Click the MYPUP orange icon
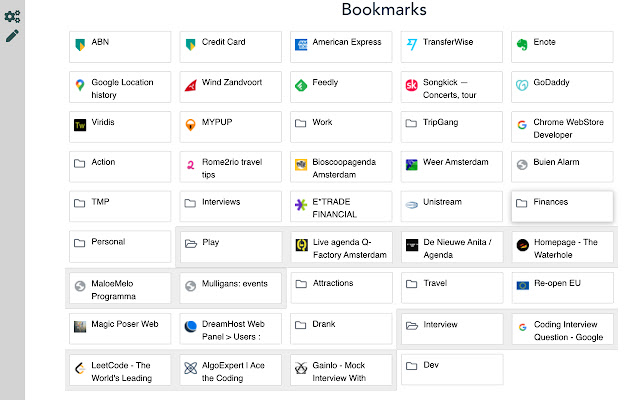The width and height of the screenshot is (640, 400). (190, 126)
